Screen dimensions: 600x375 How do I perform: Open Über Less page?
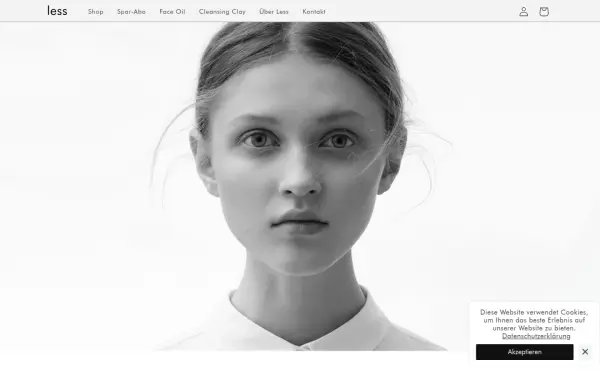click(274, 11)
